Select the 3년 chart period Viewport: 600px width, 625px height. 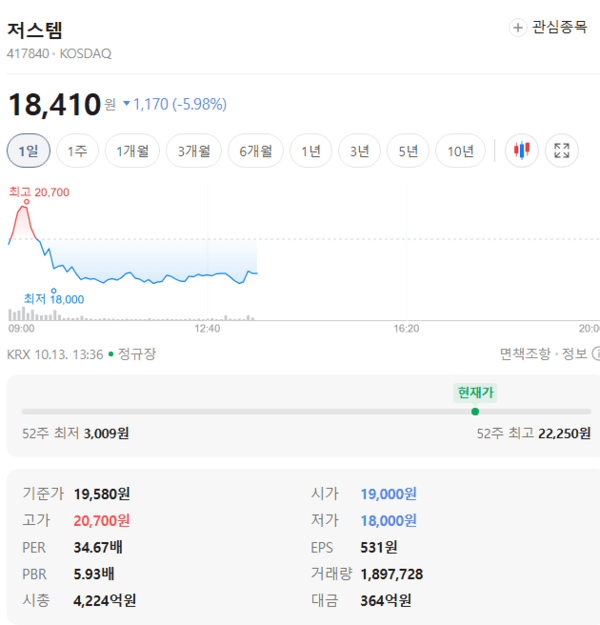[360, 151]
